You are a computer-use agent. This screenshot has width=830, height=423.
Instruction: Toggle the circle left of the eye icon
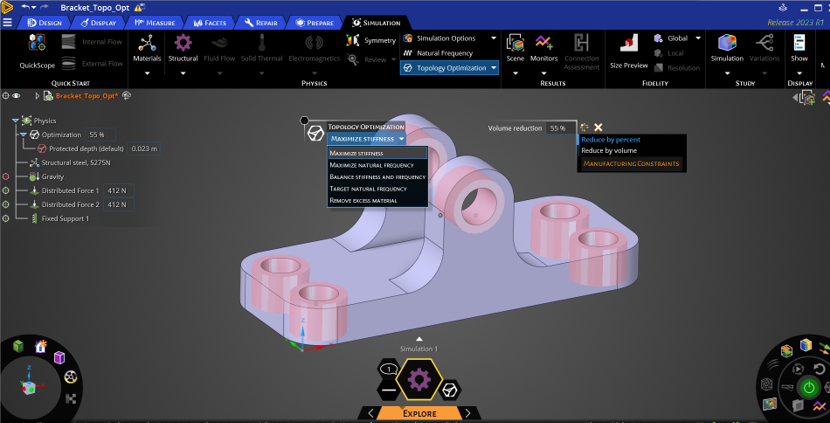click(6, 96)
